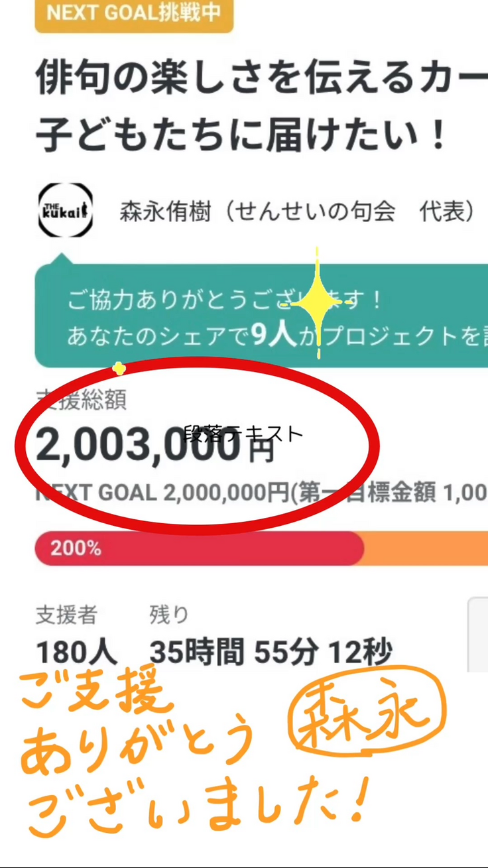Click the 9人 count in the banner
The height and width of the screenshot is (868, 488).
pos(273,336)
